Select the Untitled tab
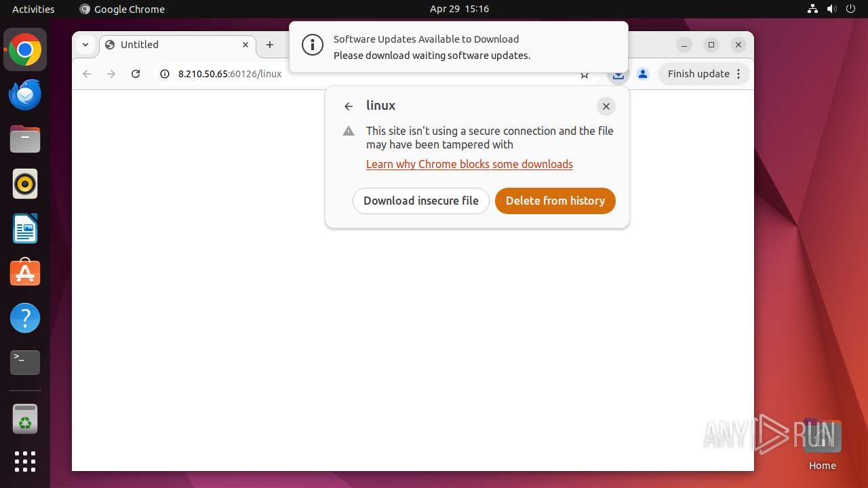This screenshot has width=868, height=488. [178, 45]
